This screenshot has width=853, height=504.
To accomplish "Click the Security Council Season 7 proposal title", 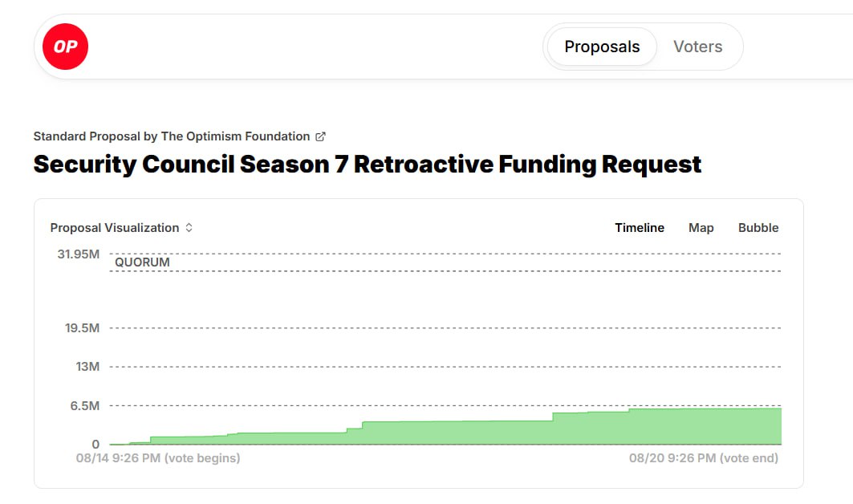I will point(368,165).
